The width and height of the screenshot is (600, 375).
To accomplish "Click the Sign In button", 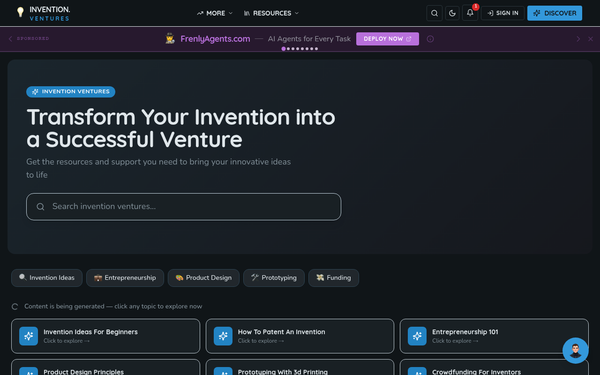I will click(502, 13).
